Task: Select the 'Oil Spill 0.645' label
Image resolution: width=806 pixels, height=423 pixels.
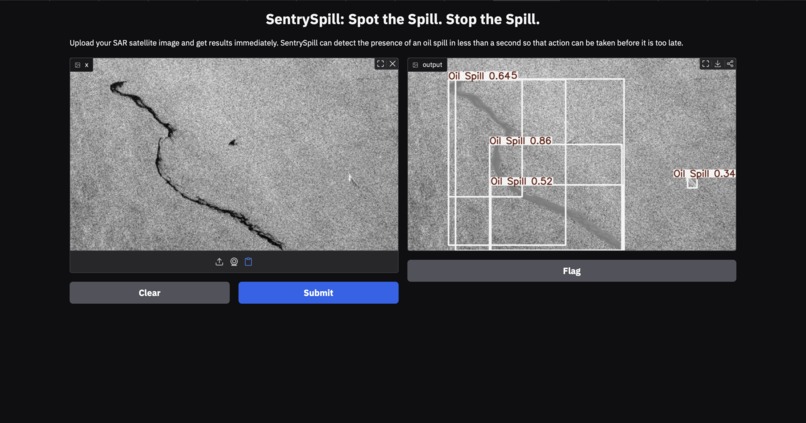Action: (483, 76)
